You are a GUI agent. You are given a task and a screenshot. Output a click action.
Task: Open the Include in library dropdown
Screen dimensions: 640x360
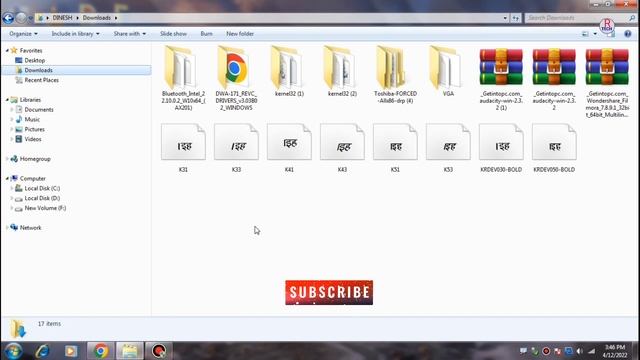(76, 34)
